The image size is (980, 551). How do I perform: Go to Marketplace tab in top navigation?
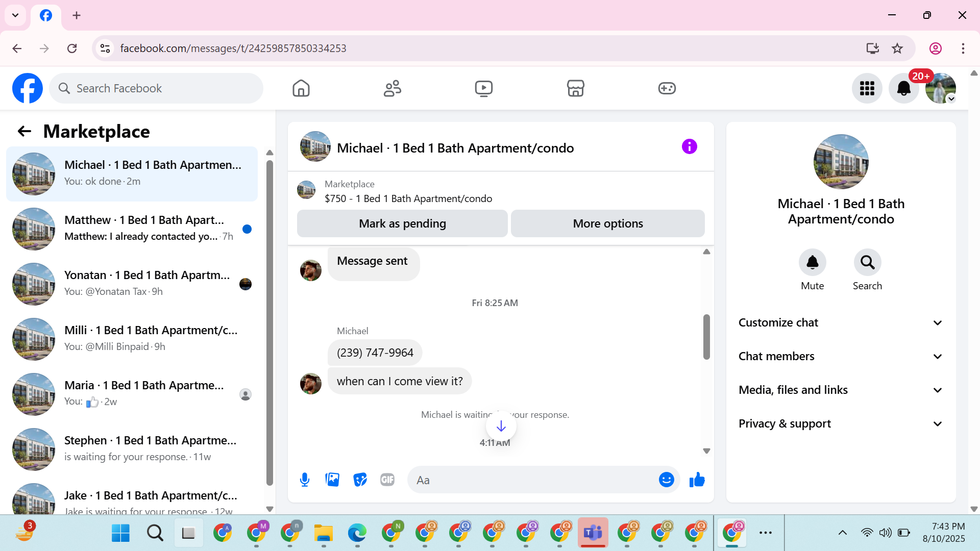pyautogui.click(x=575, y=88)
